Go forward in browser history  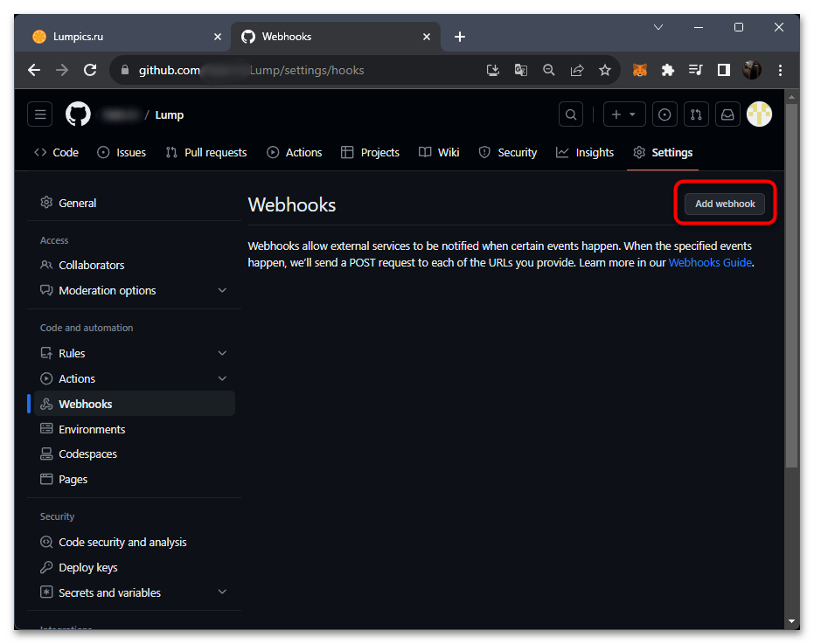click(62, 70)
